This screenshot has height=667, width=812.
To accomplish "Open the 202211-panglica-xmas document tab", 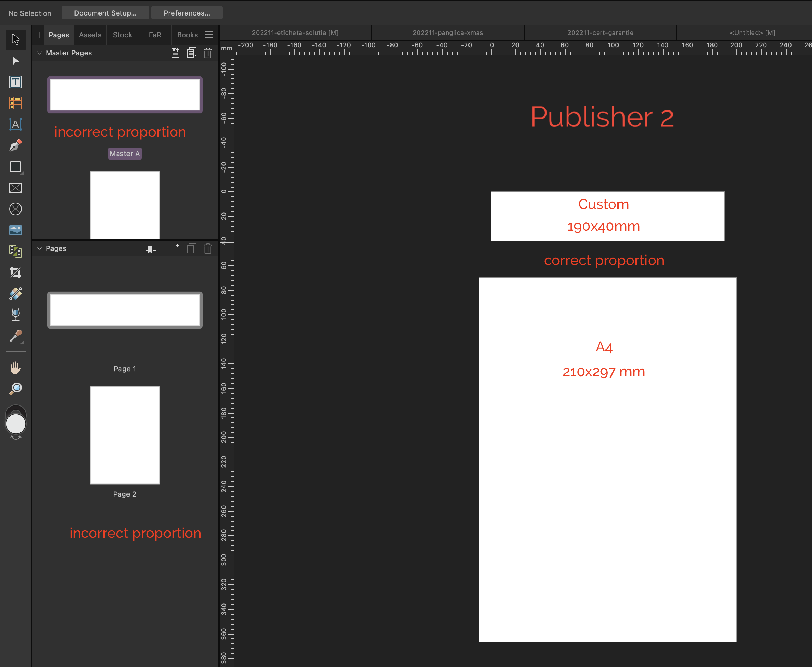I will coord(448,33).
